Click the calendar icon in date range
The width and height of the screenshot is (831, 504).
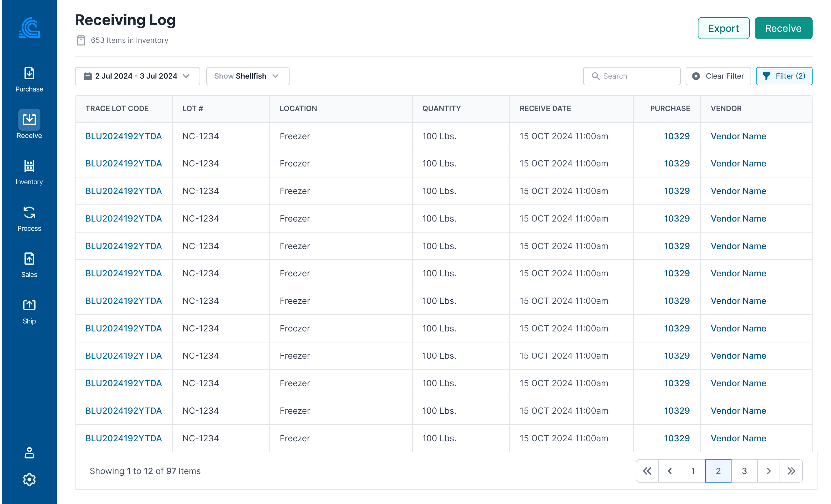click(88, 76)
